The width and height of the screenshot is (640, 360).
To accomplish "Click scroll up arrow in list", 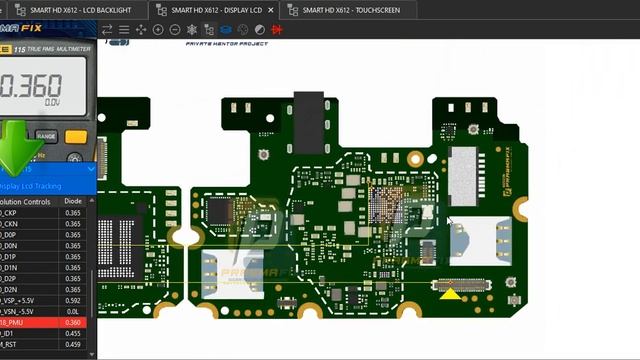I will point(92,200).
